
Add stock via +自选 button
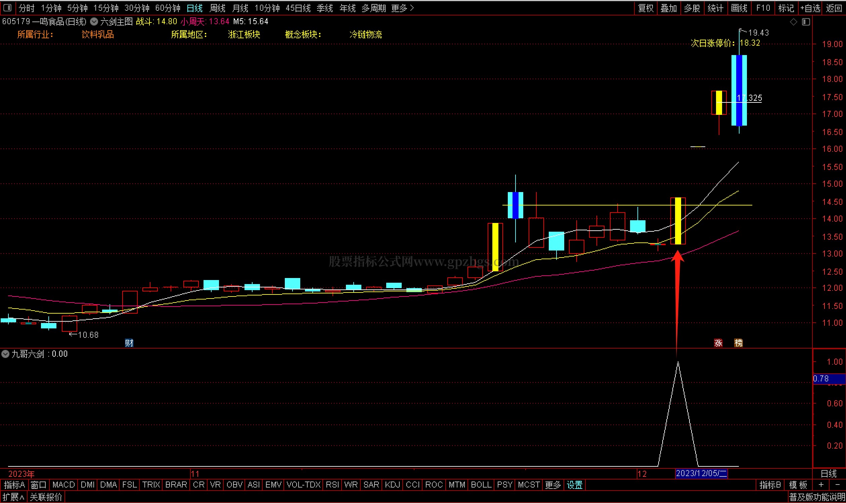810,8
